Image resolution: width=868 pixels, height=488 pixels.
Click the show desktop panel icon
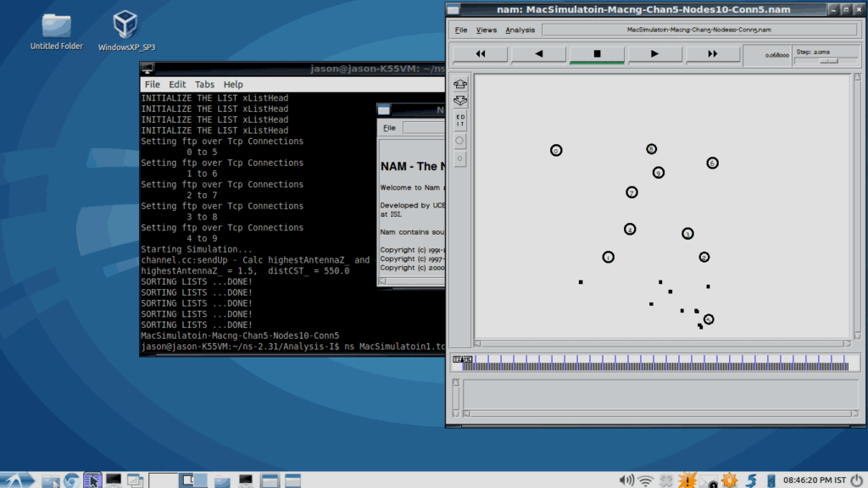pos(92,480)
